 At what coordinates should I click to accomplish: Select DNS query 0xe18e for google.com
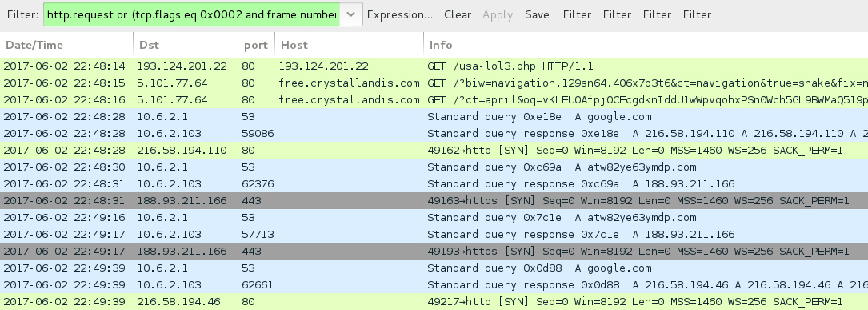[434, 116]
